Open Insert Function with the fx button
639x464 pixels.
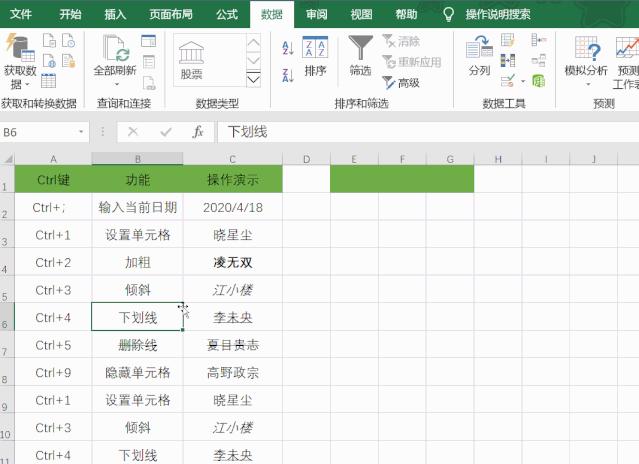coord(198,132)
